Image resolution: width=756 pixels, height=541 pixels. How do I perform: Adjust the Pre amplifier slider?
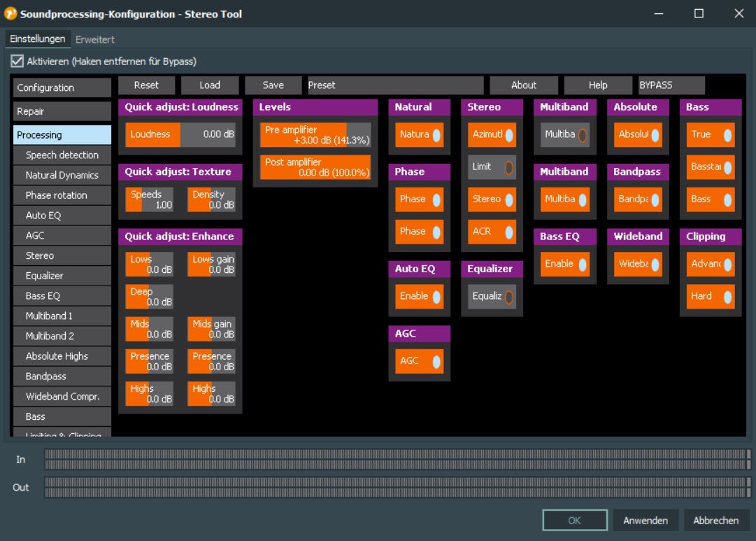pos(315,135)
